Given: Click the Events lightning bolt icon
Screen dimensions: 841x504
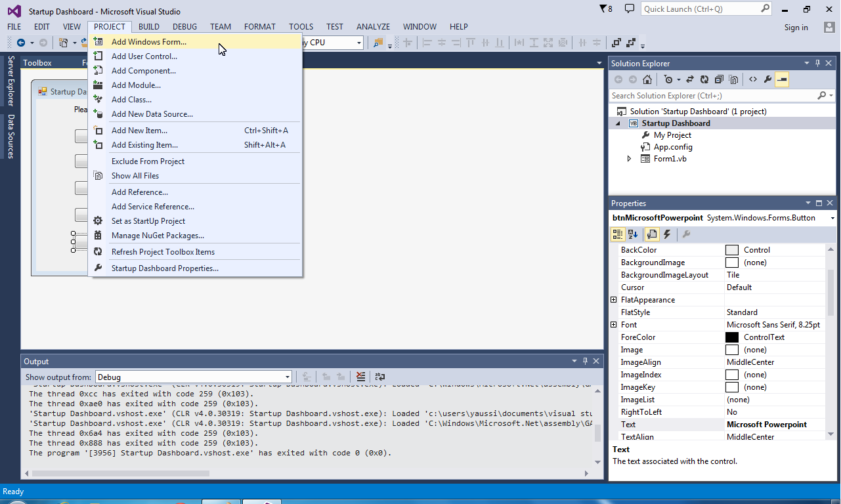Looking at the screenshot, I should 668,234.
